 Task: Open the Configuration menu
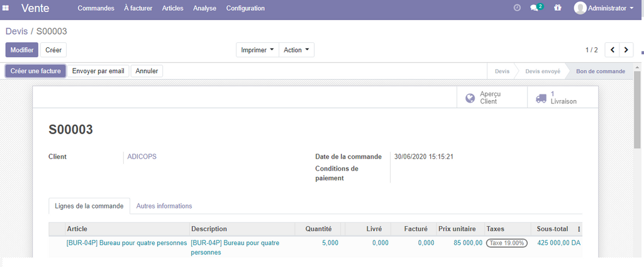coord(245,8)
